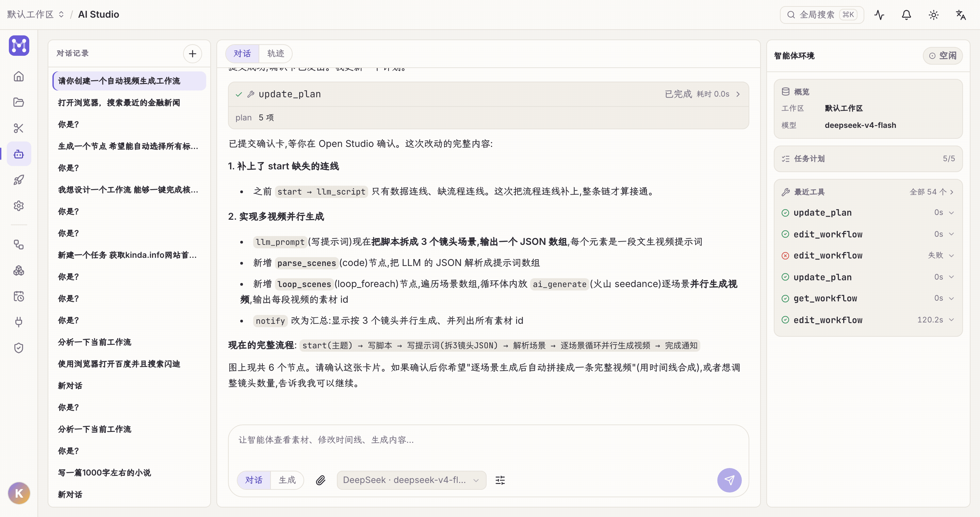Open the 默认工作区 workspace switcher
This screenshot has height=517, width=980.
click(35, 14)
